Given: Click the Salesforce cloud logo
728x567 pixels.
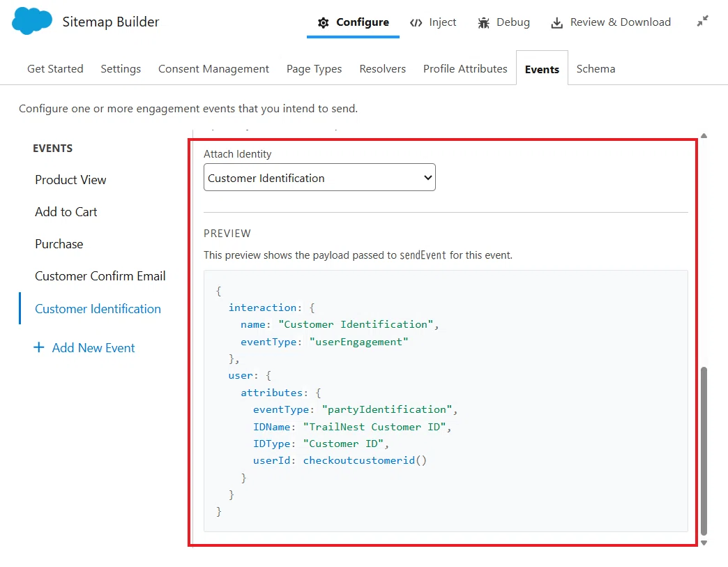Looking at the screenshot, I should (x=31, y=22).
